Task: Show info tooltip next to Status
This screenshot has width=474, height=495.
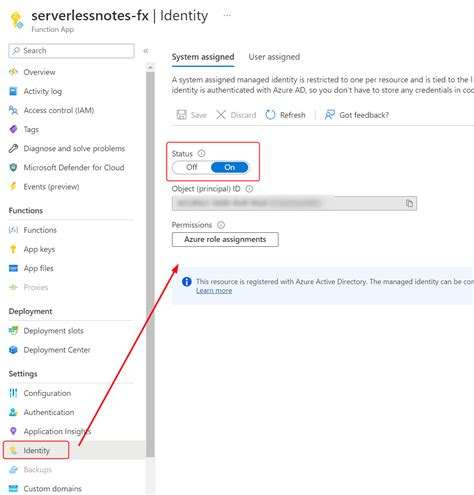Action: [x=201, y=153]
